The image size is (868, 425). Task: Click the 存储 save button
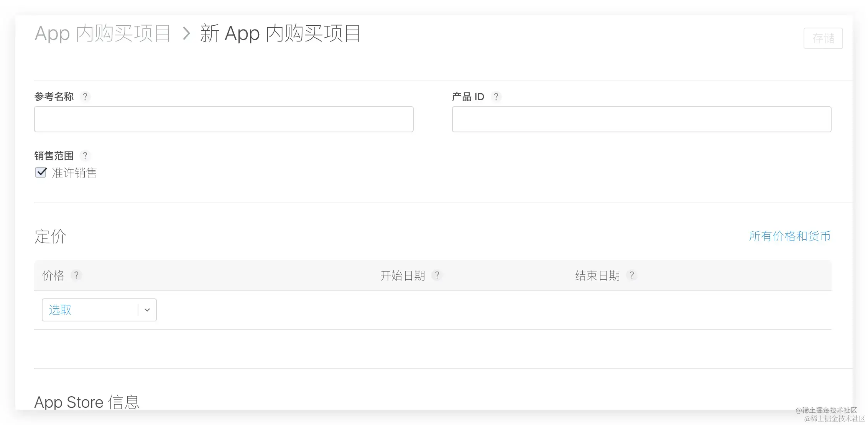pos(823,38)
